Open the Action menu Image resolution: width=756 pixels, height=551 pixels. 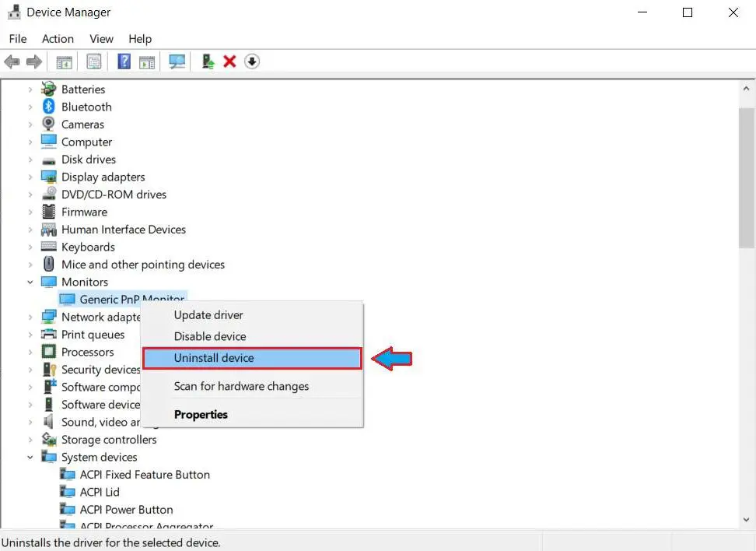58,39
